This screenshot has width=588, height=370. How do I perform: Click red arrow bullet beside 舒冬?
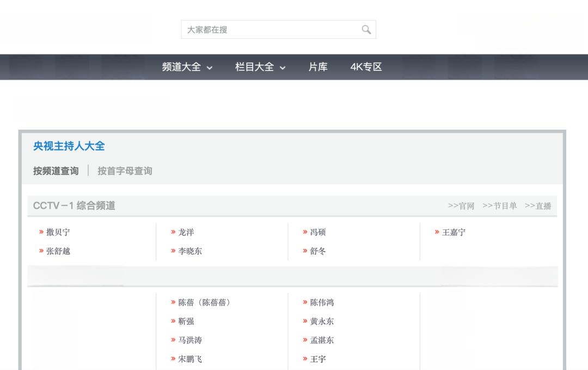pos(305,251)
